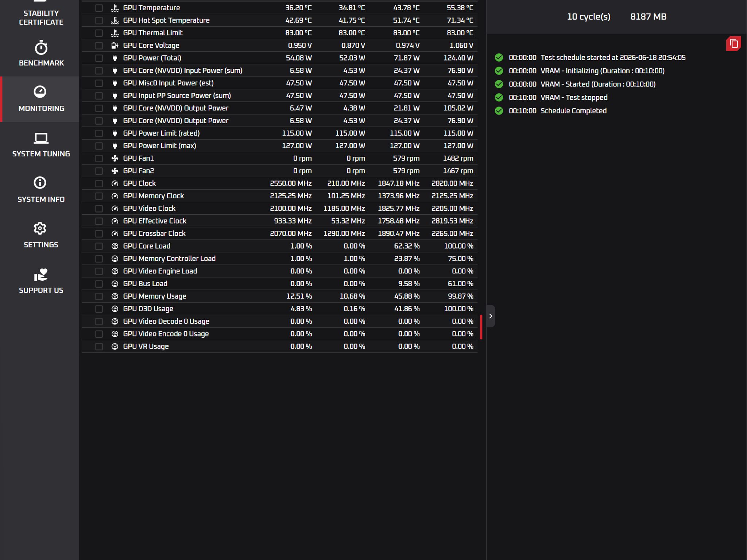The height and width of the screenshot is (560, 747).
Task: Click load icon beside GPU Core Load
Action: pos(115,246)
